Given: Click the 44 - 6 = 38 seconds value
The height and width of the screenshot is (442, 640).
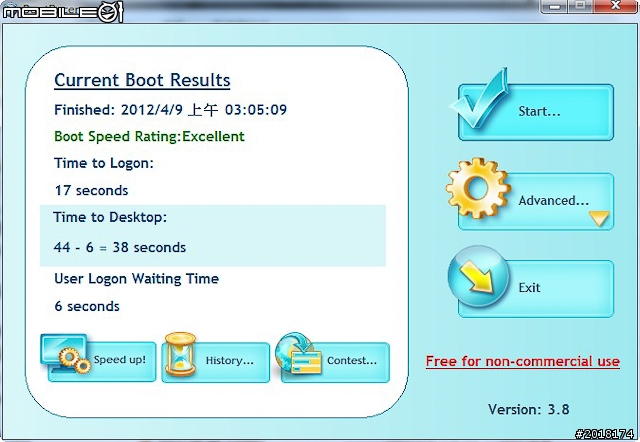Looking at the screenshot, I should point(120,247).
